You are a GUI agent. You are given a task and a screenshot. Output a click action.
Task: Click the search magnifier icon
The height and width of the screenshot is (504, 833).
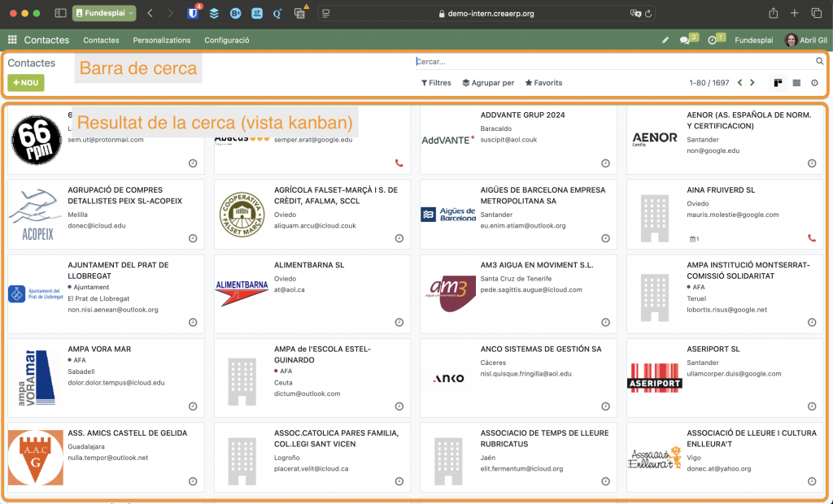(819, 61)
